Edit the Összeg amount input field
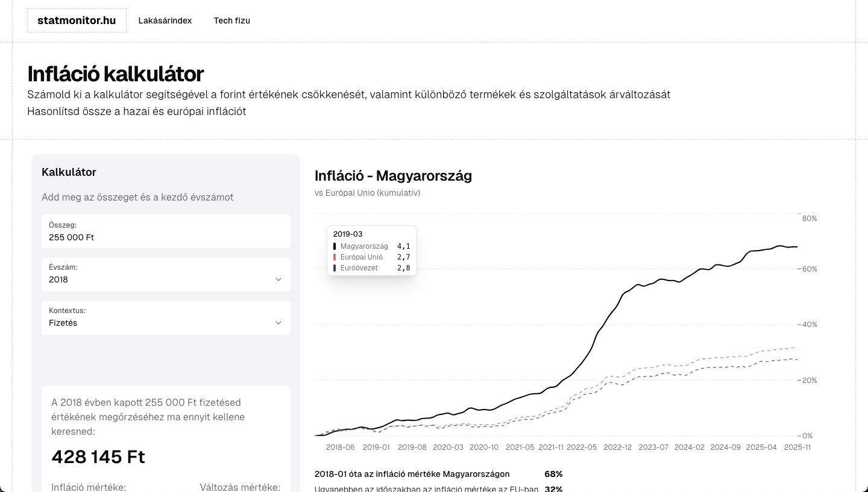The image size is (868, 492). click(x=166, y=231)
